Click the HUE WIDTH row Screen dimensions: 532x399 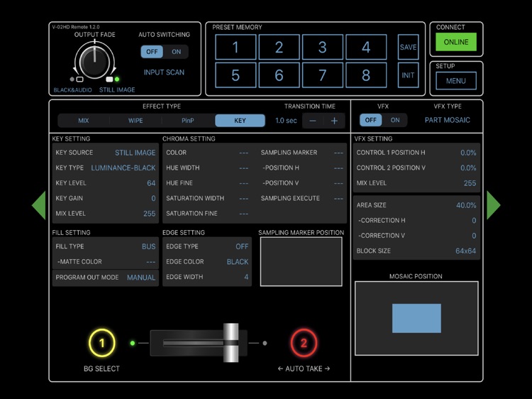coord(207,168)
